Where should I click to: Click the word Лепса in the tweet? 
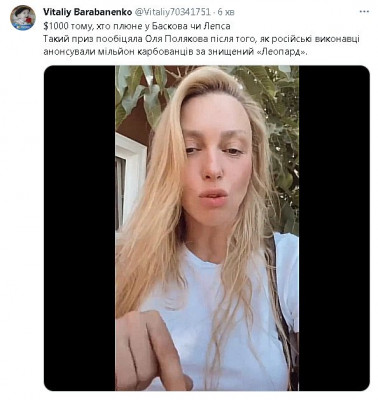click(219, 26)
